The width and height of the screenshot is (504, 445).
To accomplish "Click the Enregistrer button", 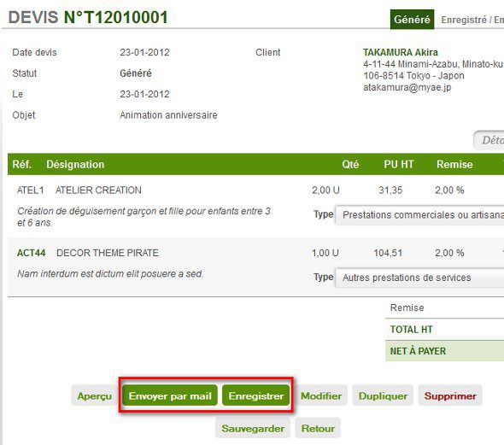I will [x=256, y=395].
